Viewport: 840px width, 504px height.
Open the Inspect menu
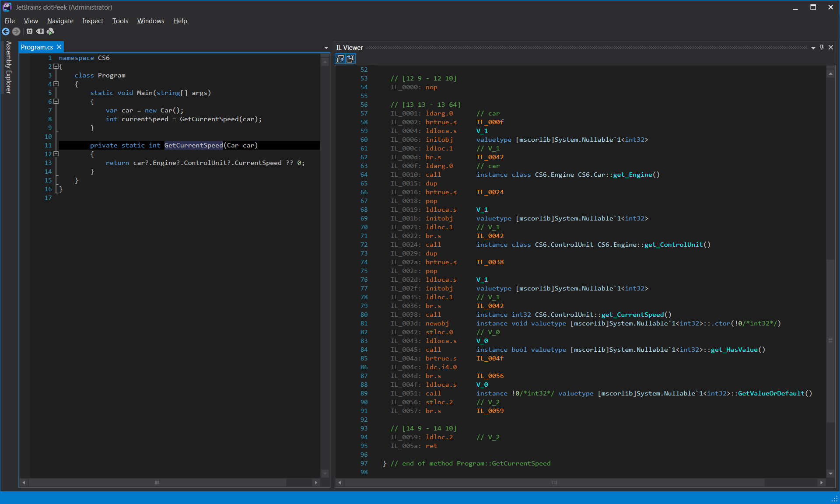[x=93, y=21]
